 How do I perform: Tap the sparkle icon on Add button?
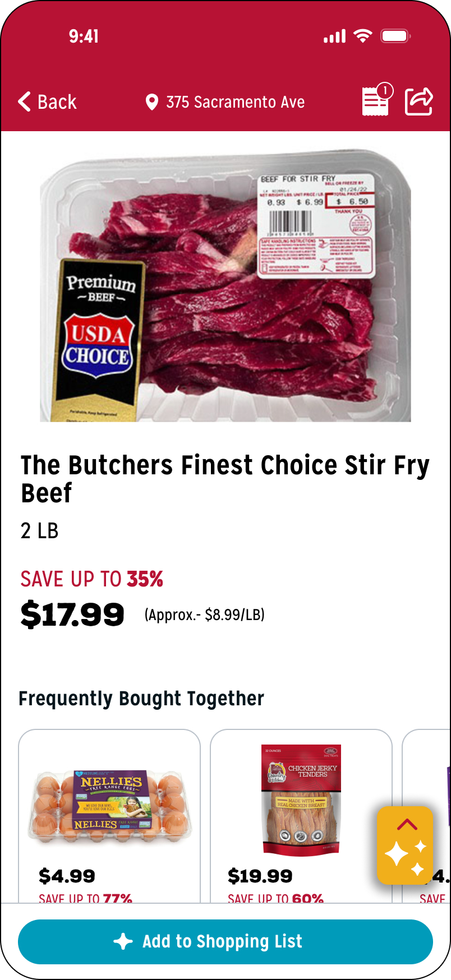(x=123, y=941)
